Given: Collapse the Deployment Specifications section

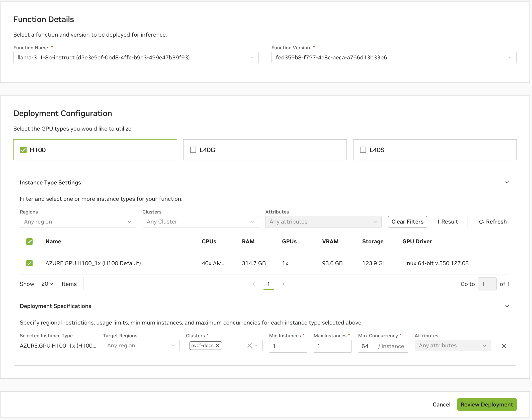Looking at the screenshot, I should pos(507,306).
